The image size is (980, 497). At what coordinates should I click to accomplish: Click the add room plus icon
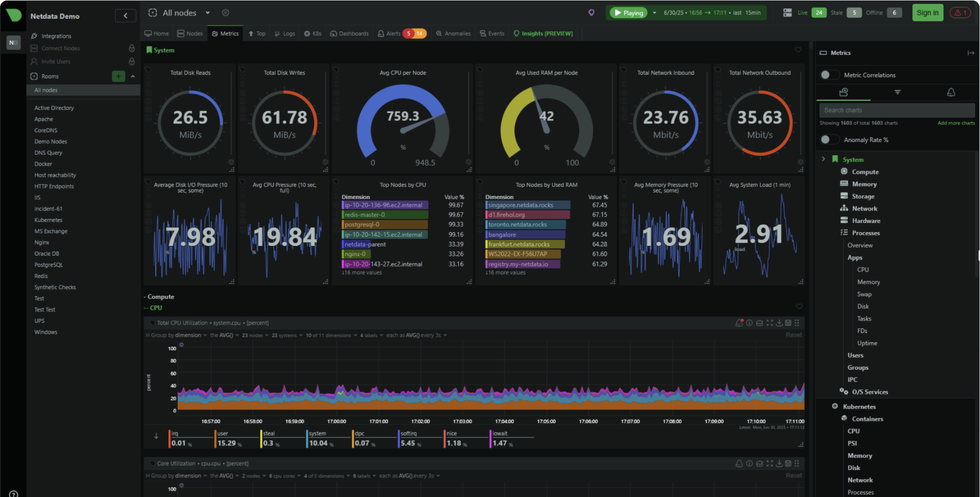[118, 76]
